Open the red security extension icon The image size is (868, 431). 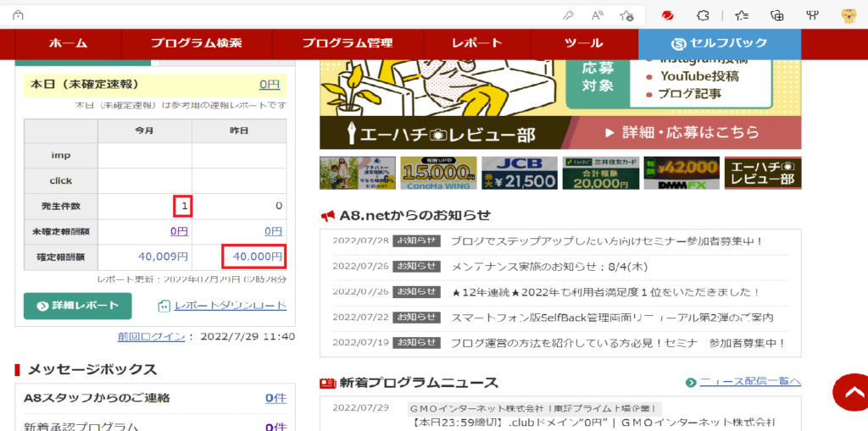tap(668, 15)
